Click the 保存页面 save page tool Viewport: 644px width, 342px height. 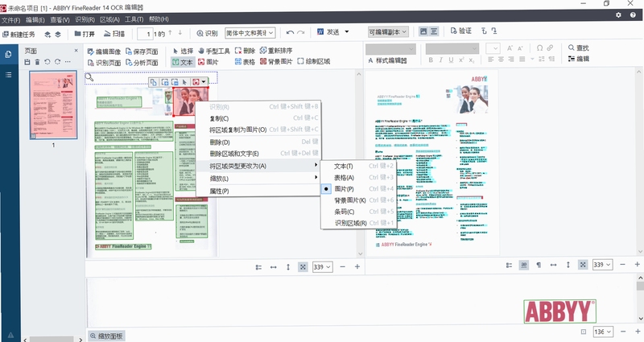142,52
